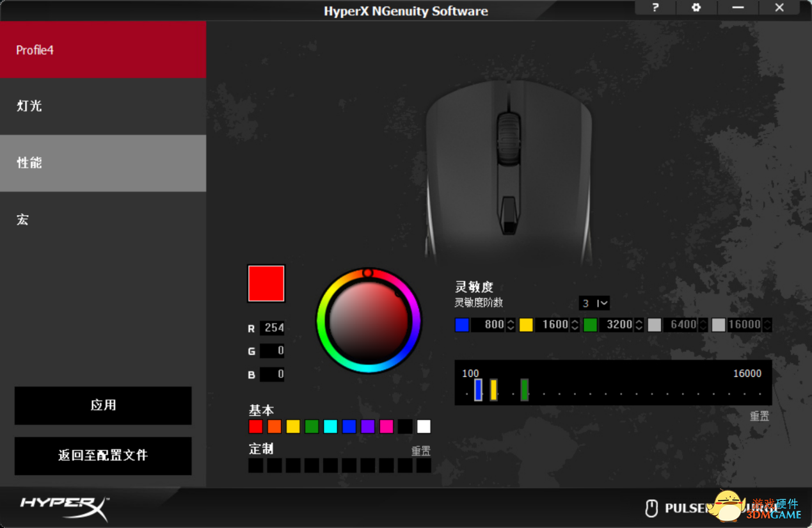Viewport: 812px width, 528px height.
Task: Click the gray swatch beside 6400 DPI
Action: coord(654,324)
